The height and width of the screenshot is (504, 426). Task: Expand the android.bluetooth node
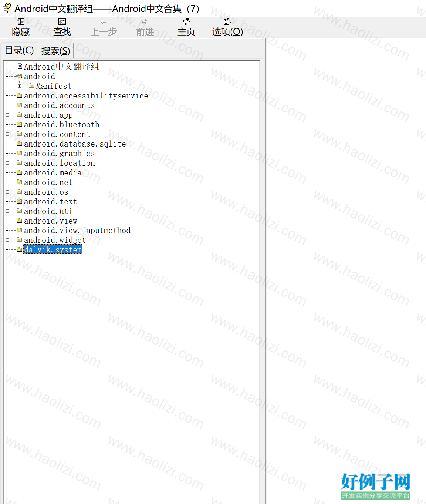click(7, 125)
